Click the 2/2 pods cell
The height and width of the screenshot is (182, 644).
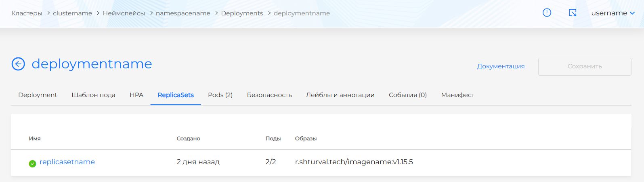tap(271, 162)
